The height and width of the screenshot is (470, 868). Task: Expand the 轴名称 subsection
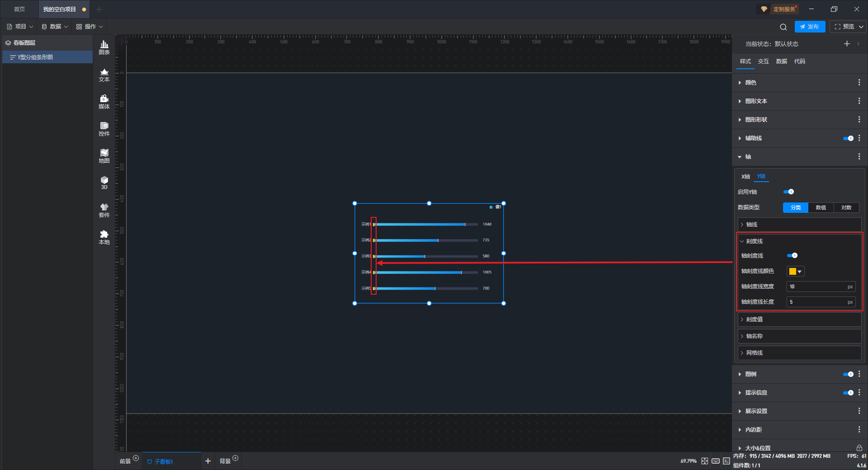pyautogui.click(x=799, y=336)
